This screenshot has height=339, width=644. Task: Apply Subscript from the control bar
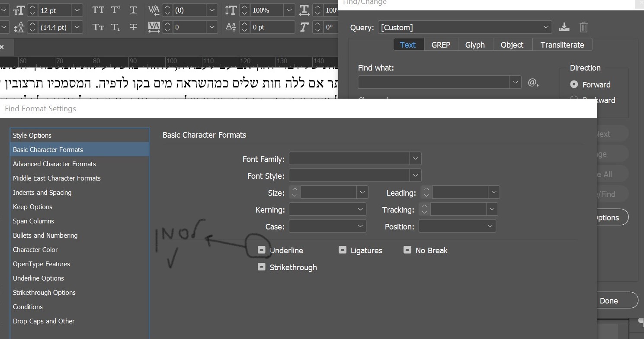coord(115,27)
